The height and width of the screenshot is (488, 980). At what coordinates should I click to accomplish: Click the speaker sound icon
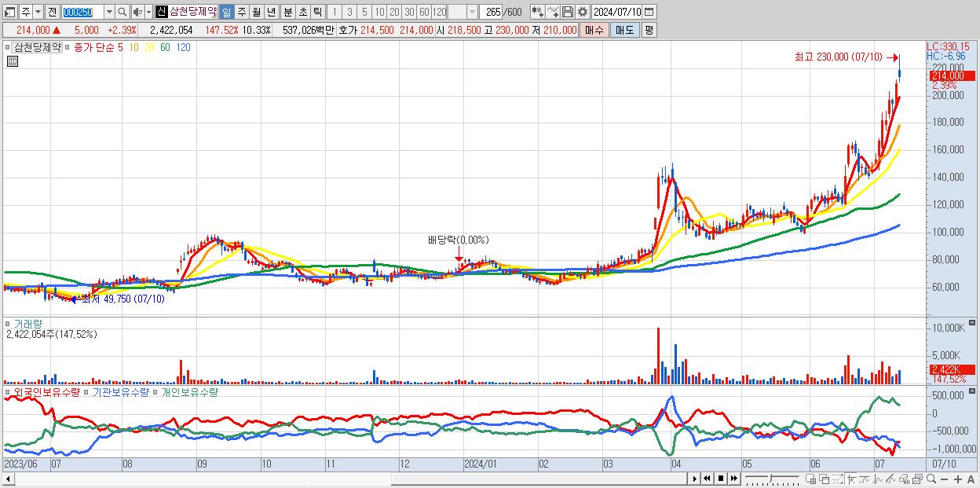(x=137, y=12)
